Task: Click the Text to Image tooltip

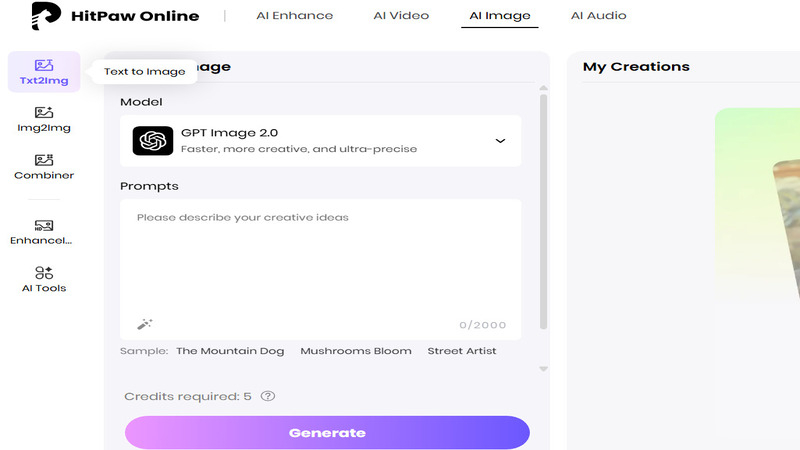Action: [144, 71]
